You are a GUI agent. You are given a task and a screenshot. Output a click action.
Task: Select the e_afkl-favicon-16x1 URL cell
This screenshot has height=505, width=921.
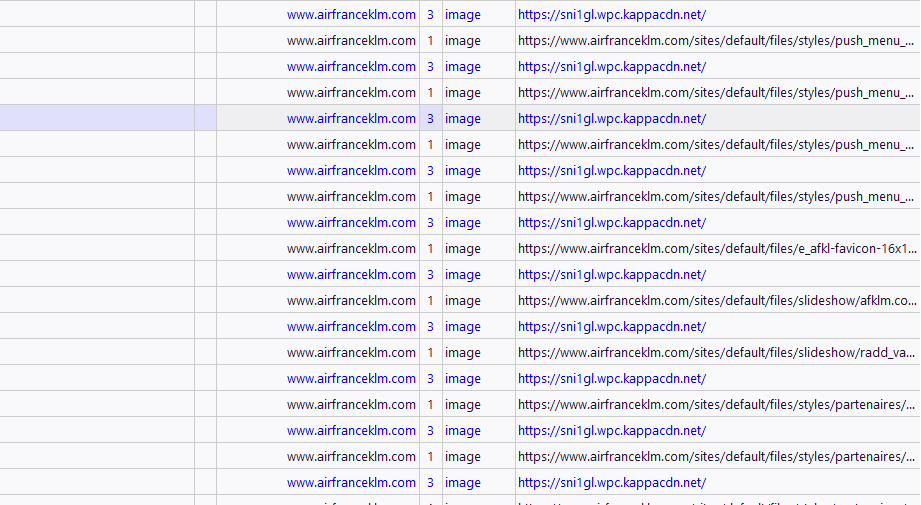click(717, 248)
